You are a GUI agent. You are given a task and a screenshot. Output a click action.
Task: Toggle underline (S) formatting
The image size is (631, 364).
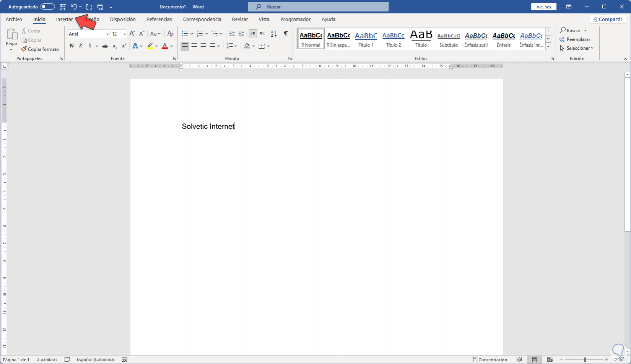click(x=90, y=46)
